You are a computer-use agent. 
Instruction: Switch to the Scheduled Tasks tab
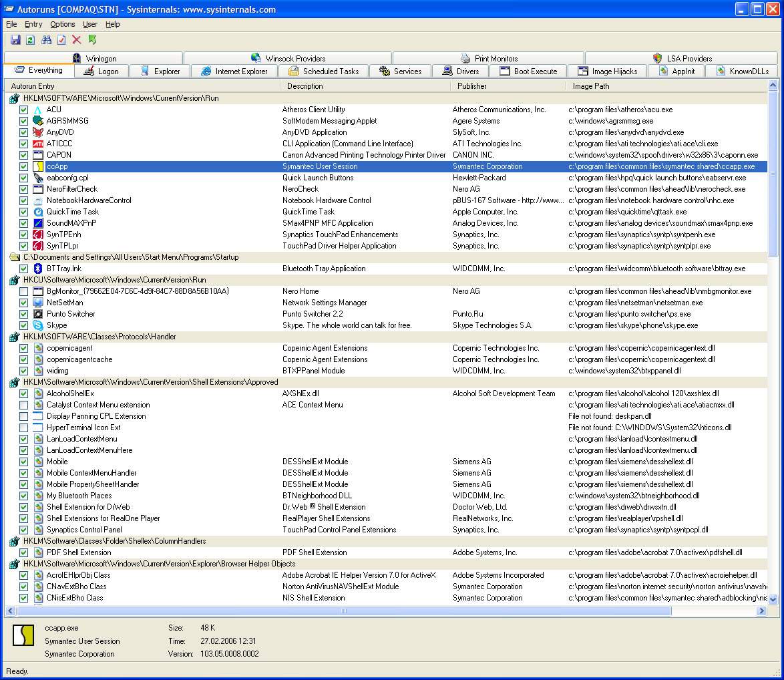pyautogui.click(x=323, y=71)
